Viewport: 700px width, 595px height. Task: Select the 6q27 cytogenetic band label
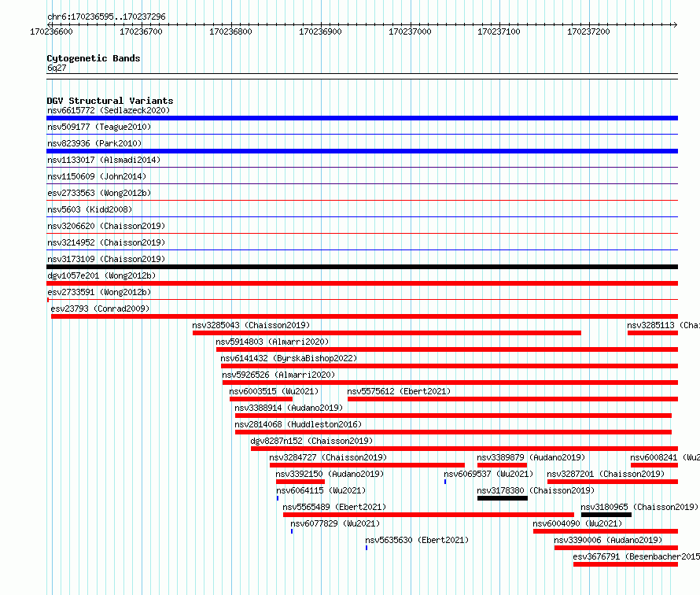(57, 68)
